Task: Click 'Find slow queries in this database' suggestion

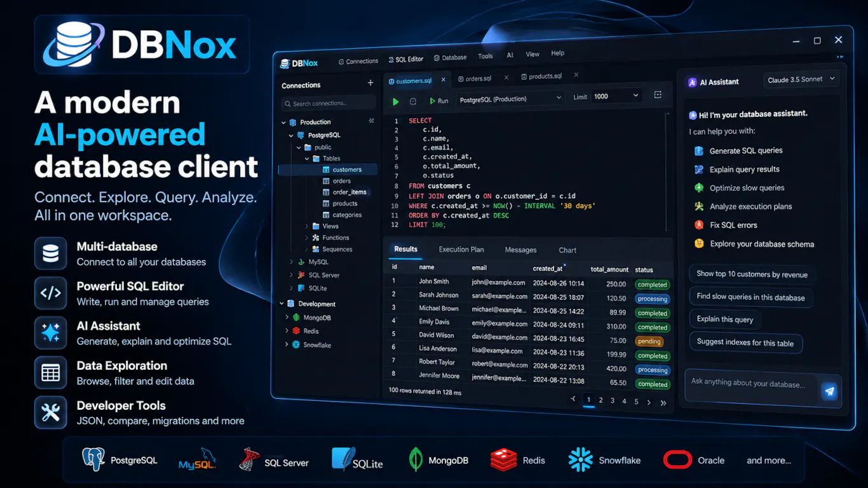Action: (x=750, y=297)
